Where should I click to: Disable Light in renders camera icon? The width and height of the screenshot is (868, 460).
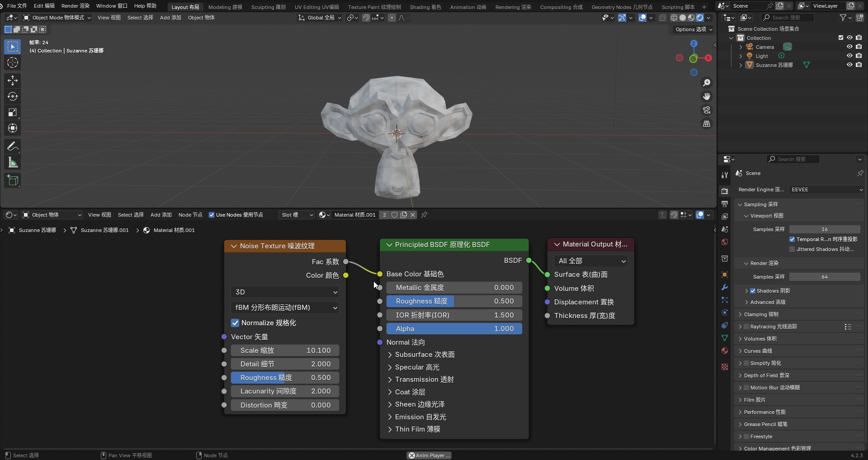click(859, 56)
